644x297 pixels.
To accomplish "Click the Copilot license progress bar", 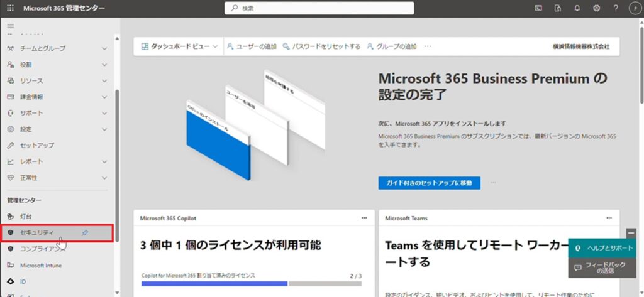I will pos(252,283).
